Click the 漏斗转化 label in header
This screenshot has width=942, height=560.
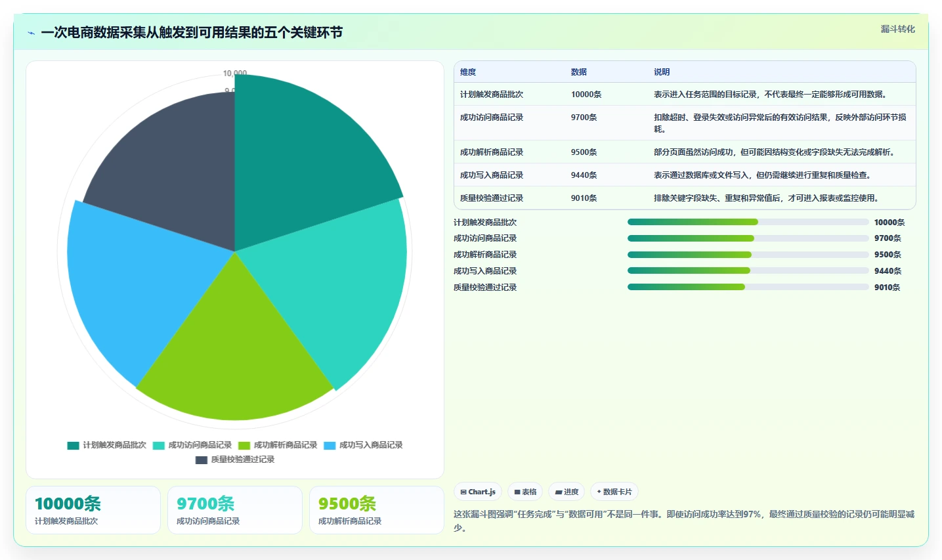(897, 29)
